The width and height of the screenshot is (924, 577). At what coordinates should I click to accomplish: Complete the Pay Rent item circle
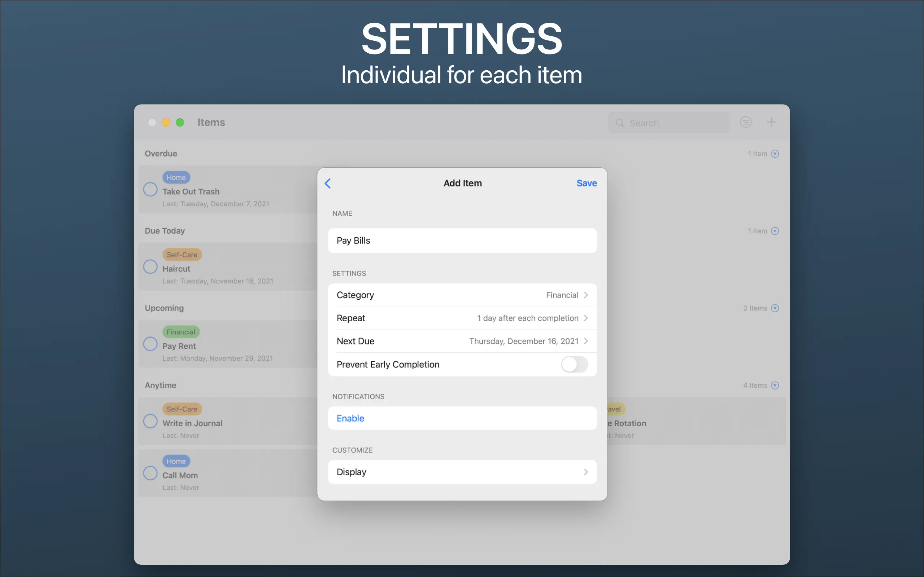pyautogui.click(x=150, y=344)
